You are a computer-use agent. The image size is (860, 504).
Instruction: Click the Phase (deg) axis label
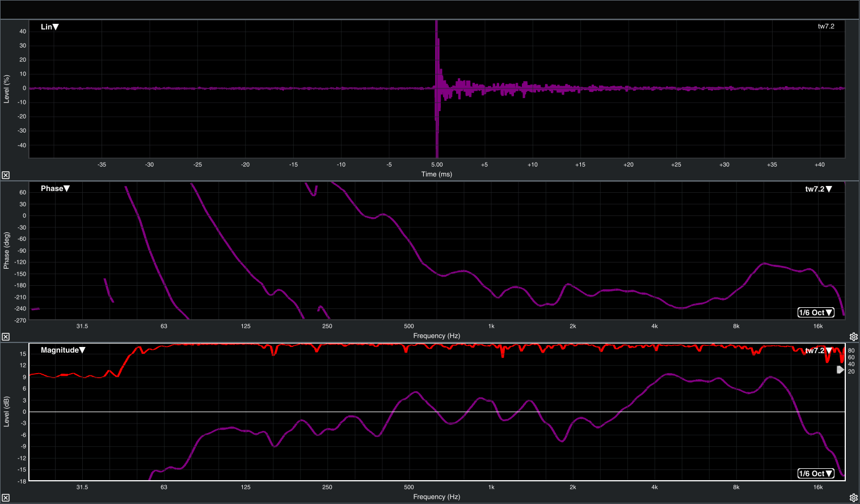pyautogui.click(x=7, y=250)
